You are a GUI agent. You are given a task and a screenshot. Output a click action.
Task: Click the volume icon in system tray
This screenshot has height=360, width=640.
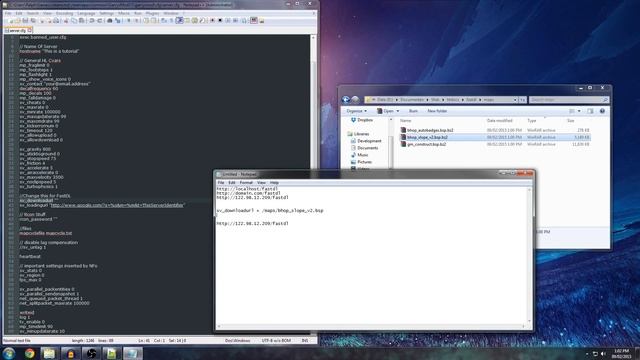click(x=603, y=354)
